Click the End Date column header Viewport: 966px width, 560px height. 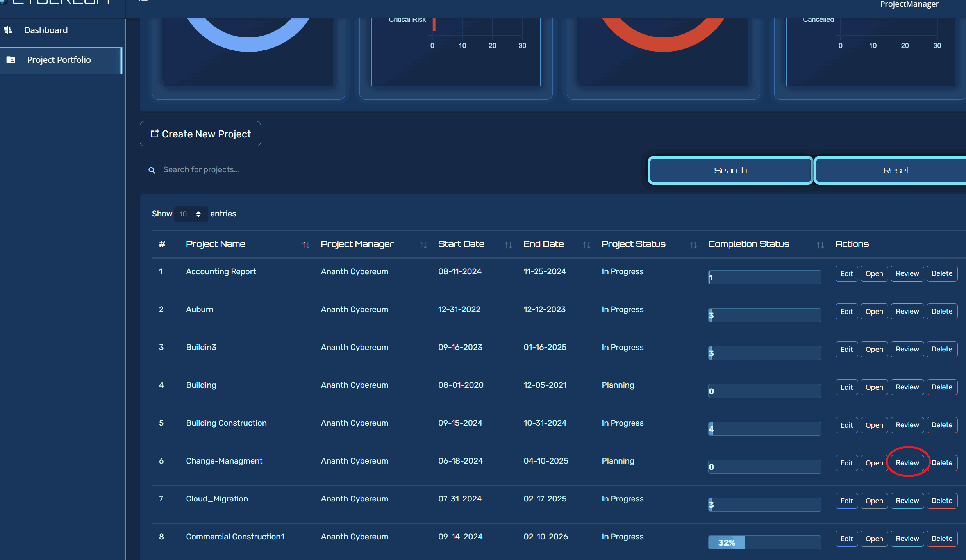click(544, 244)
